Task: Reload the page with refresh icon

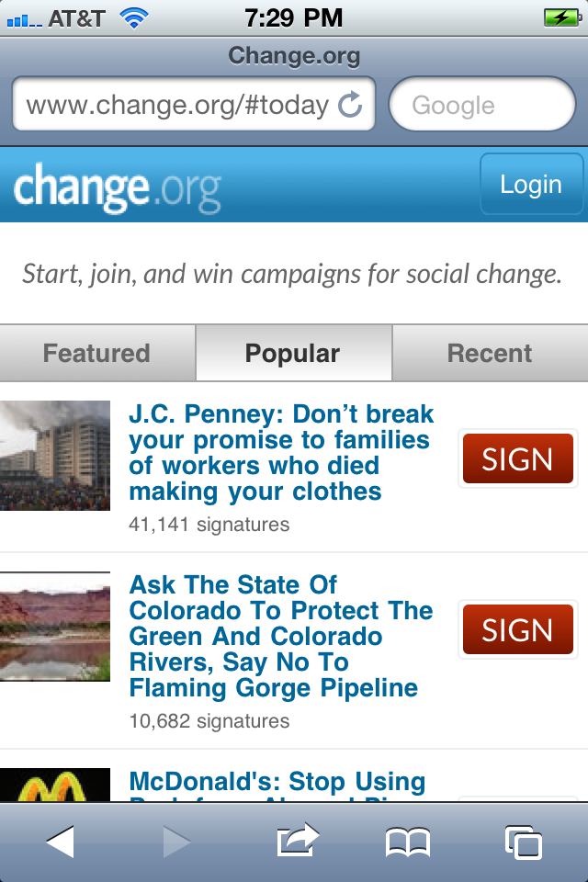Action: (351, 106)
